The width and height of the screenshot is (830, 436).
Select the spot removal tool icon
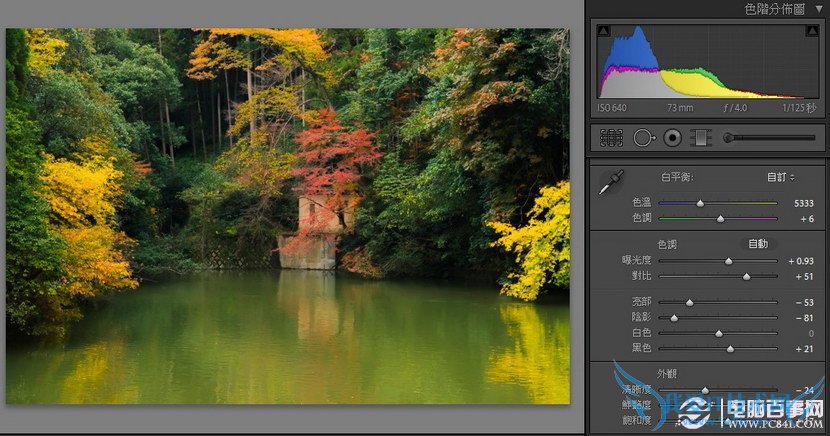pyautogui.click(x=644, y=138)
